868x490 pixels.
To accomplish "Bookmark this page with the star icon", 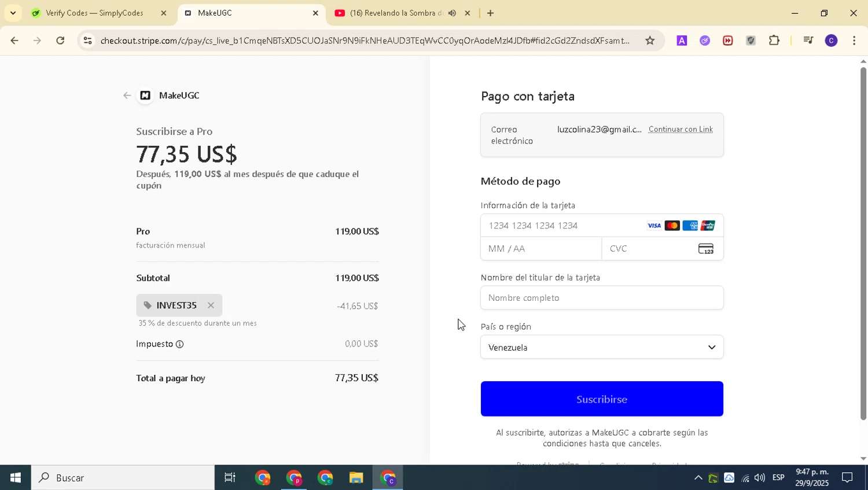I will click(x=650, y=40).
